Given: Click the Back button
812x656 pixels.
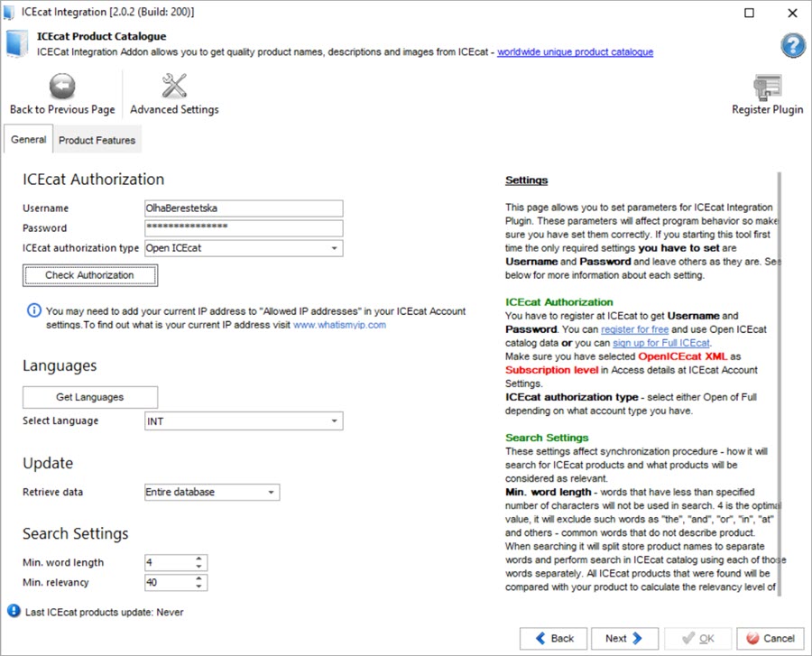Looking at the screenshot, I should [554, 638].
